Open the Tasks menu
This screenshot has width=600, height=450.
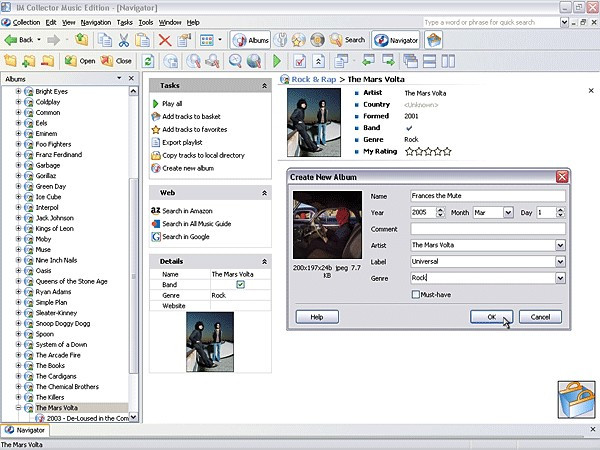pos(124,22)
